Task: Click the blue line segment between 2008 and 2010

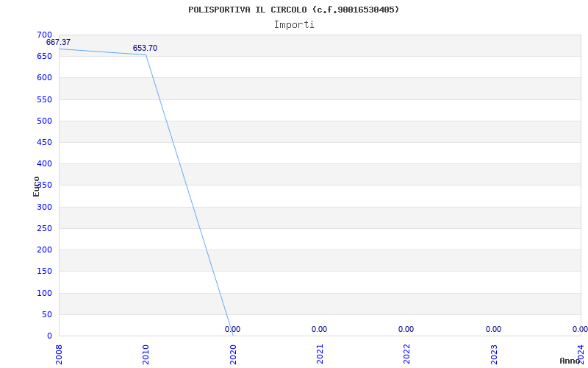Action: coord(102,52)
